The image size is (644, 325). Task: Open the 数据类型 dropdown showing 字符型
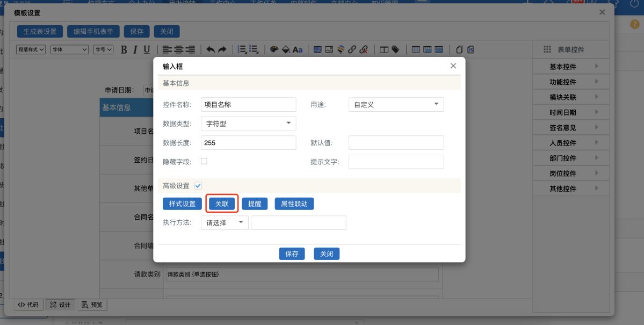(x=248, y=124)
